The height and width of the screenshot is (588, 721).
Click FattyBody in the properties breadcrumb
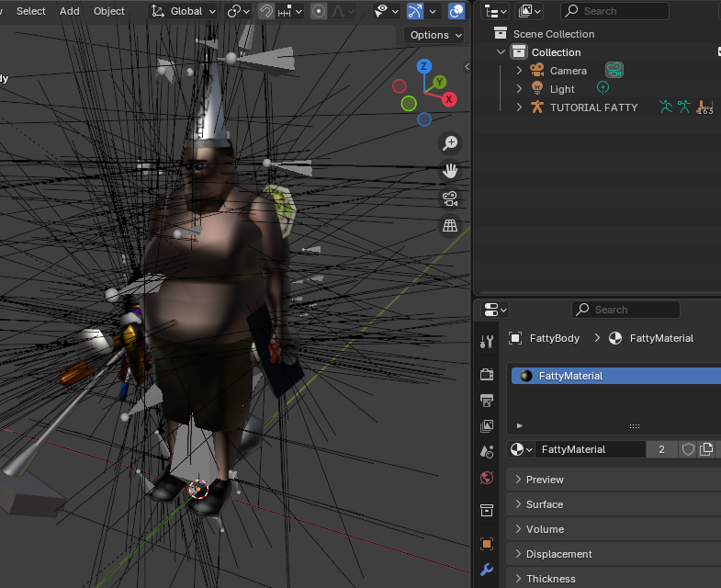click(554, 338)
